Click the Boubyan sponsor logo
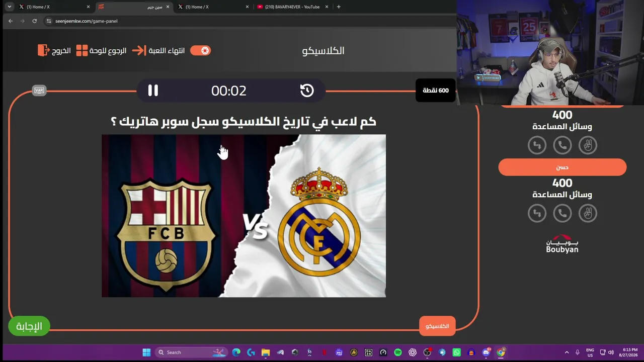The height and width of the screenshot is (362, 644). 562,244
